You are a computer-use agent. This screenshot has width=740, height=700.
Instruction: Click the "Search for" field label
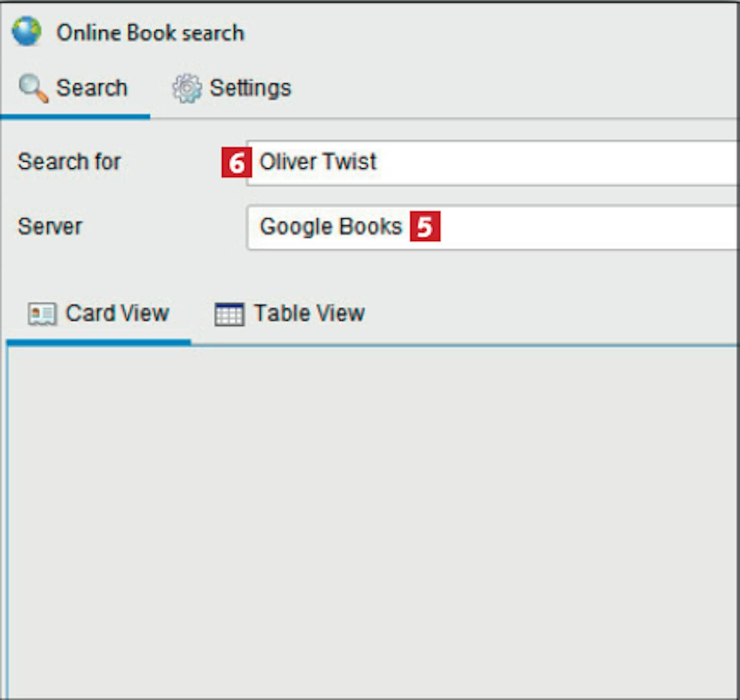(69, 162)
